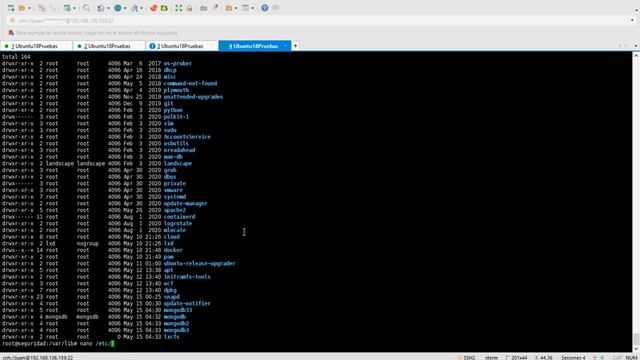
Task: Add a new tab with plus button
Action: click(x=296, y=46)
